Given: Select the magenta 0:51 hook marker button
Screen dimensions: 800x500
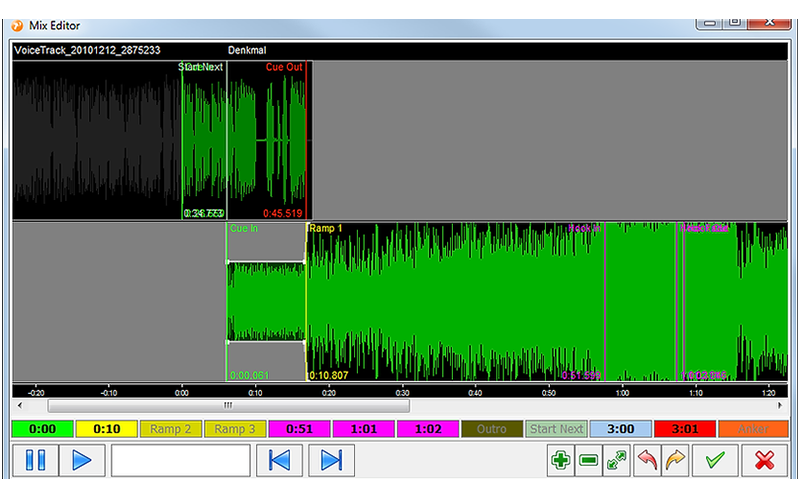Looking at the screenshot, I should 299,429.
